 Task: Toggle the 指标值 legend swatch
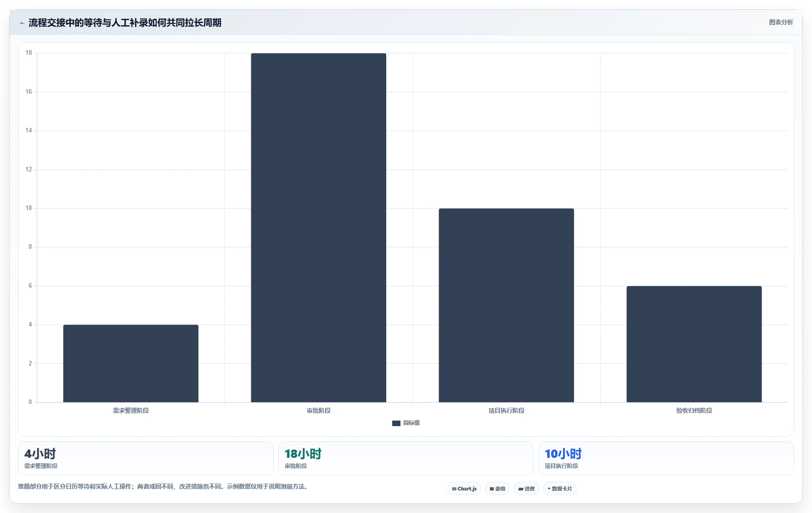coord(396,423)
